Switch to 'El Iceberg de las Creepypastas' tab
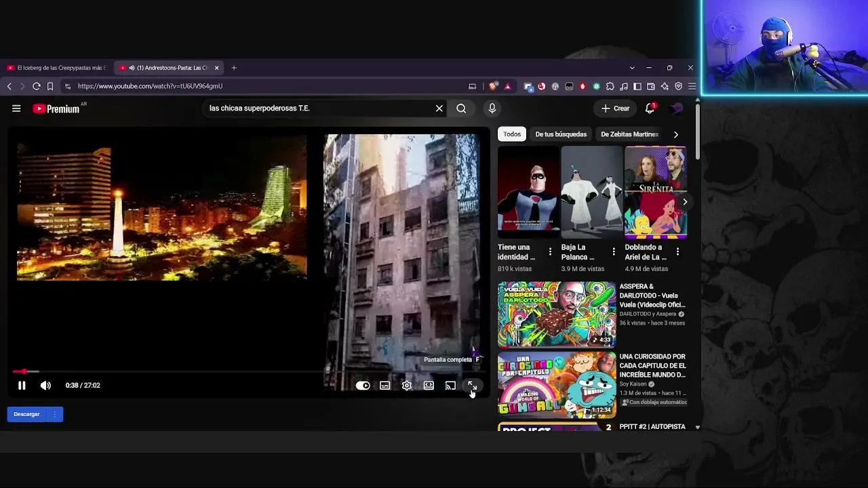 (x=57, y=68)
